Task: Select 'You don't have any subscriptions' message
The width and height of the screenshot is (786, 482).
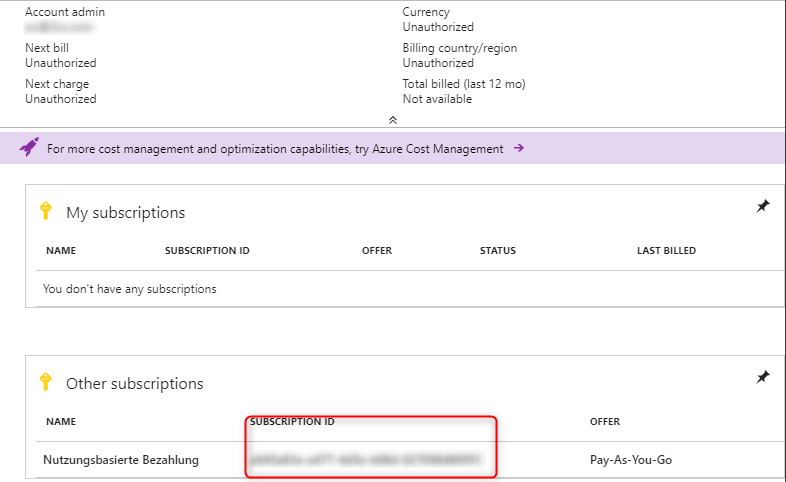Action: coord(130,289)
